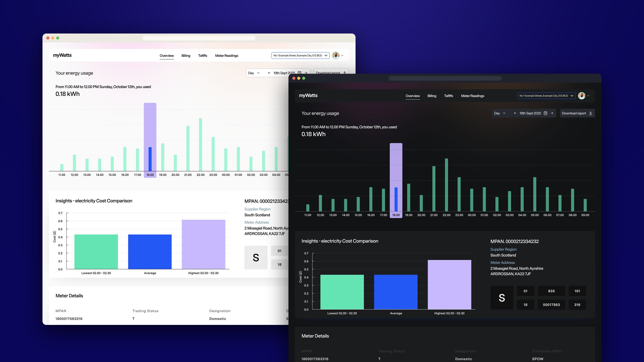The height and width of the screenshot is (362, 644).
Task: Open address selector in light window
Action: [300, 55]
